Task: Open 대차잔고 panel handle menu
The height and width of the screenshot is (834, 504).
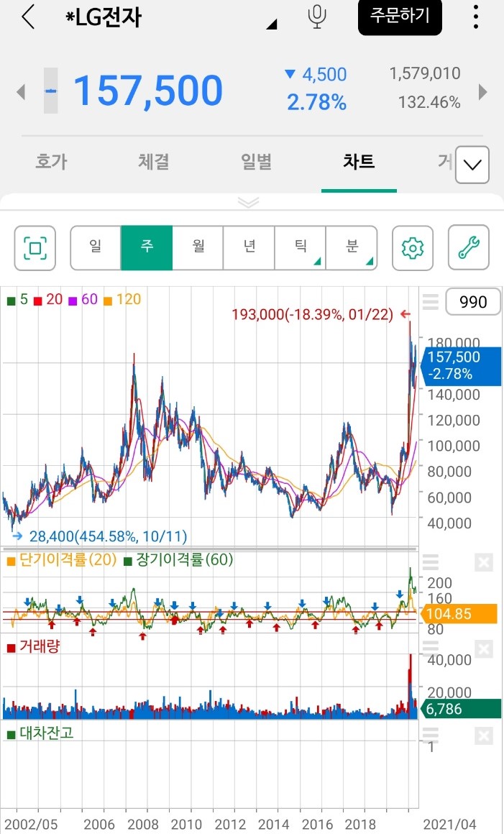Action: click(x=430, y=736)
